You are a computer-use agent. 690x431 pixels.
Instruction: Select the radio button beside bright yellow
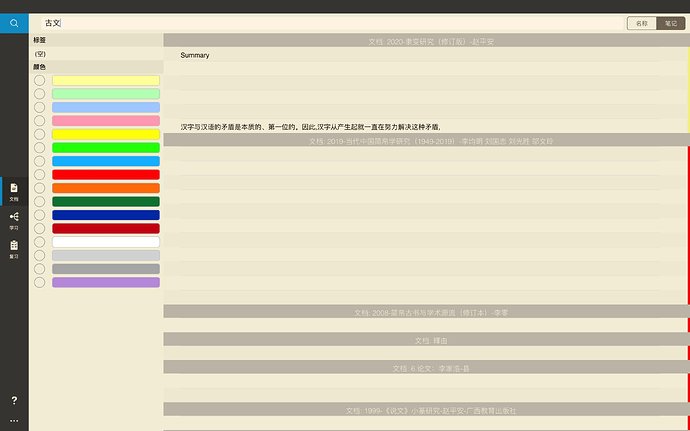pyautogui.click(x=40, y=134)
